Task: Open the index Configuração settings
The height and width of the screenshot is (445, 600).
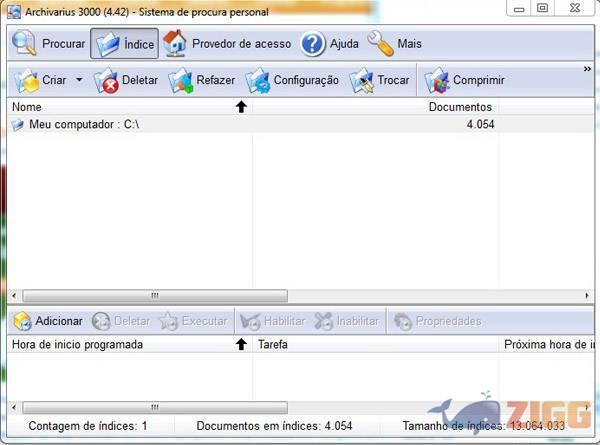Action: 258,80
